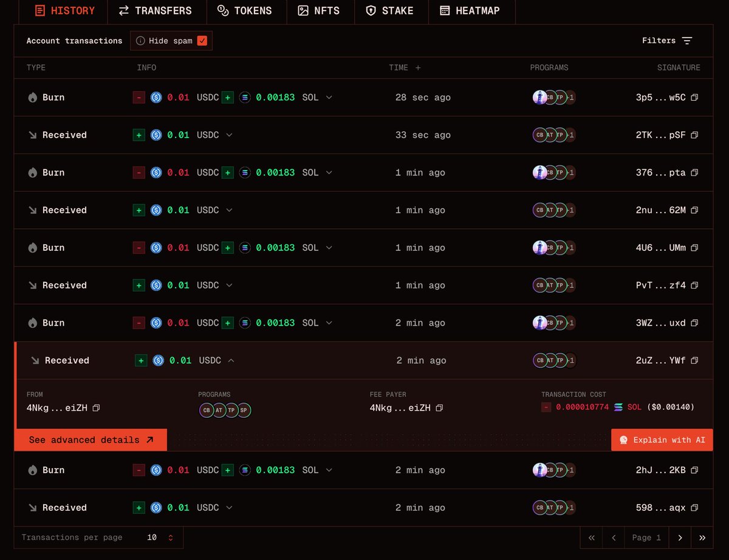Screen dimensions: 729x560
Task: Open the FROM address 4Nkg...eiZH link
Action: click(57, 408)
